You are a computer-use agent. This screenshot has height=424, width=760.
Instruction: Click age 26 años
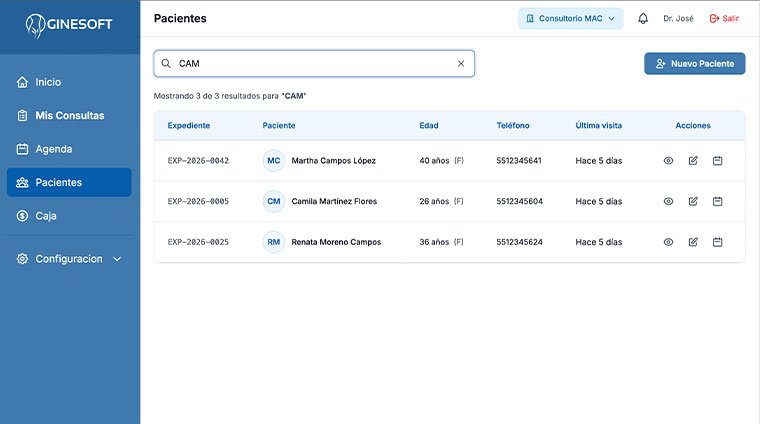pyautogui.click(x=434, y=202)
